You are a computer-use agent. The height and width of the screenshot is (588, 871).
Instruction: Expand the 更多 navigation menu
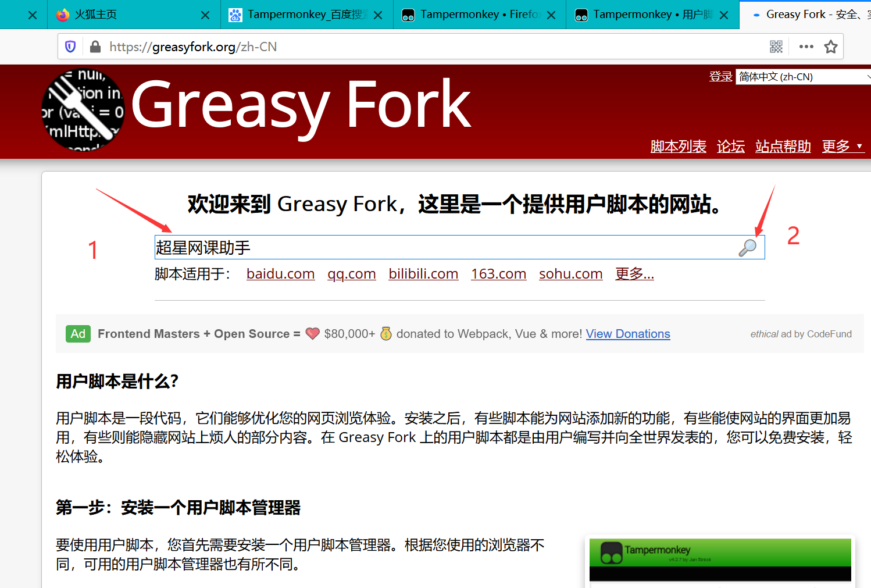843,147
